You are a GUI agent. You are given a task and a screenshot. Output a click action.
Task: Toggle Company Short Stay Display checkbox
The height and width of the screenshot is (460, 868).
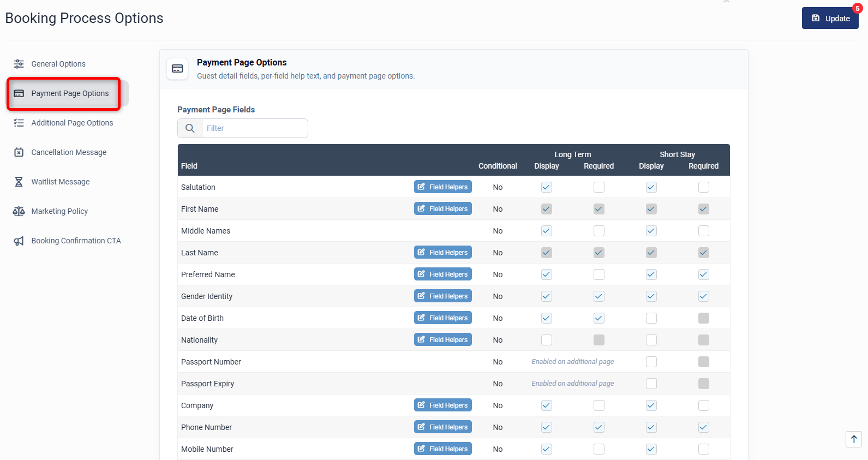651,405
